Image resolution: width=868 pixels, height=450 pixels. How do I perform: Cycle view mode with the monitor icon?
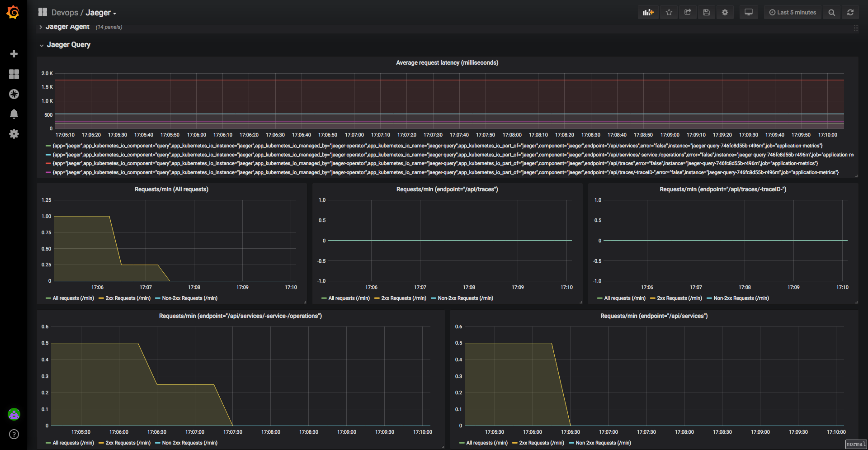pyautogui.click(x=749, y=13)
